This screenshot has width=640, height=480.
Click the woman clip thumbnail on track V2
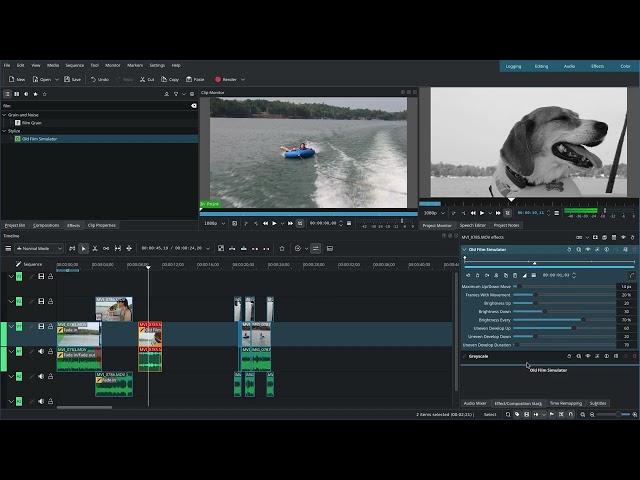(x=114, y=309)
